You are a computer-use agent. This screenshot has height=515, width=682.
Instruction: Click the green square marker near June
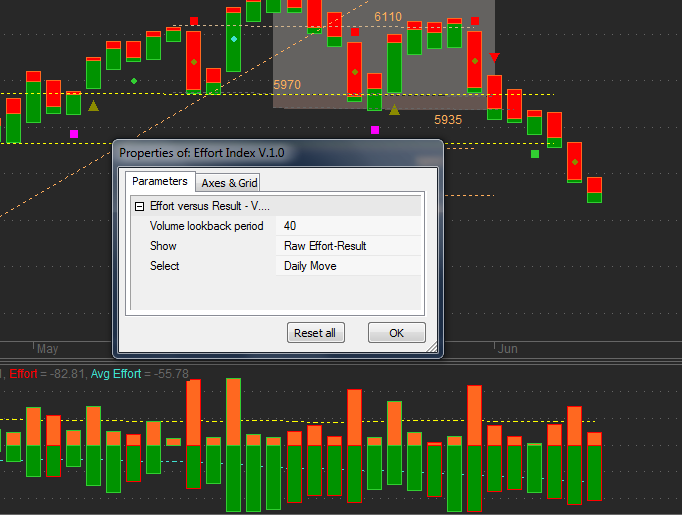coord(535,154)
